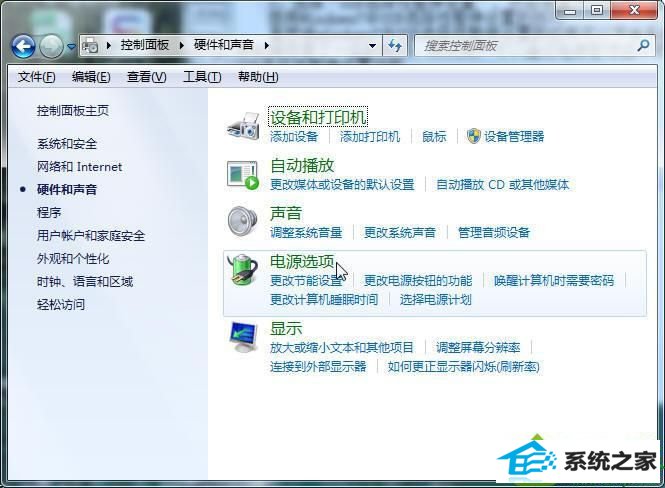This screenshot has height=488, width=665.
Task: Expand arrow after 硬件和声音 in breadcrumb
Action: [x=267, y=45]
